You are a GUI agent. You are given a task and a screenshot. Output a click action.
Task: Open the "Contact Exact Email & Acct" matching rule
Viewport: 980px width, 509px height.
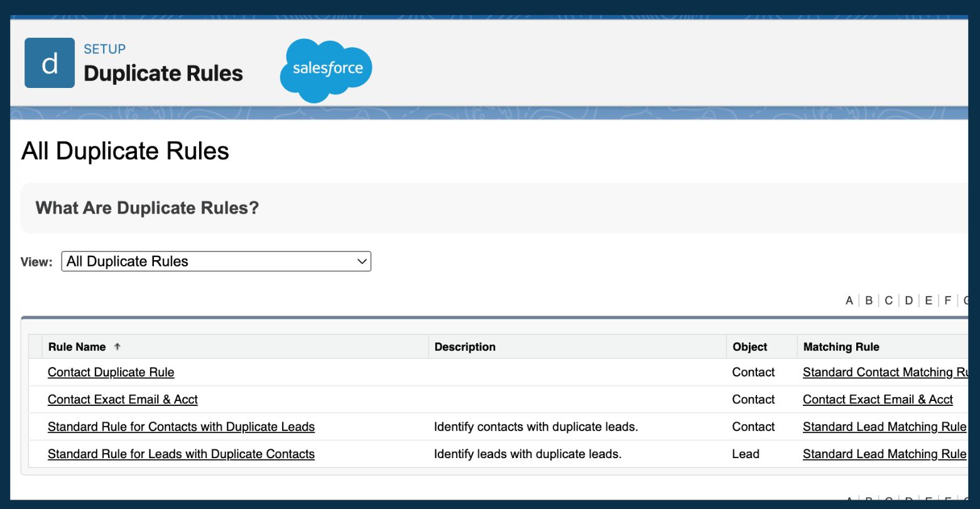click(x=877, y=399)
